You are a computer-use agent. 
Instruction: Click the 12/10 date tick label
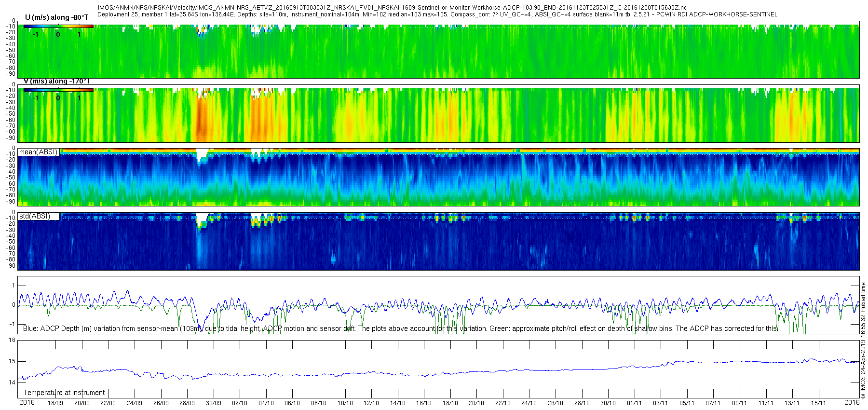pos(371,403)
